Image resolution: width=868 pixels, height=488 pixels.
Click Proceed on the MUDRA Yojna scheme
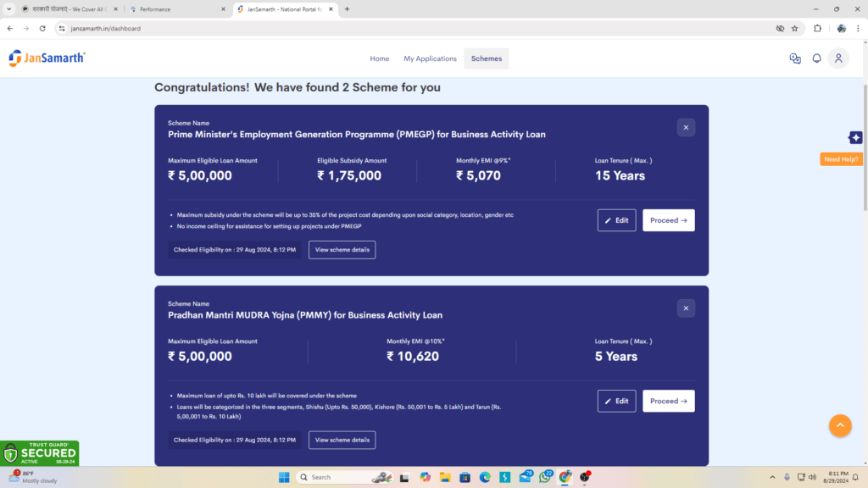669,401
